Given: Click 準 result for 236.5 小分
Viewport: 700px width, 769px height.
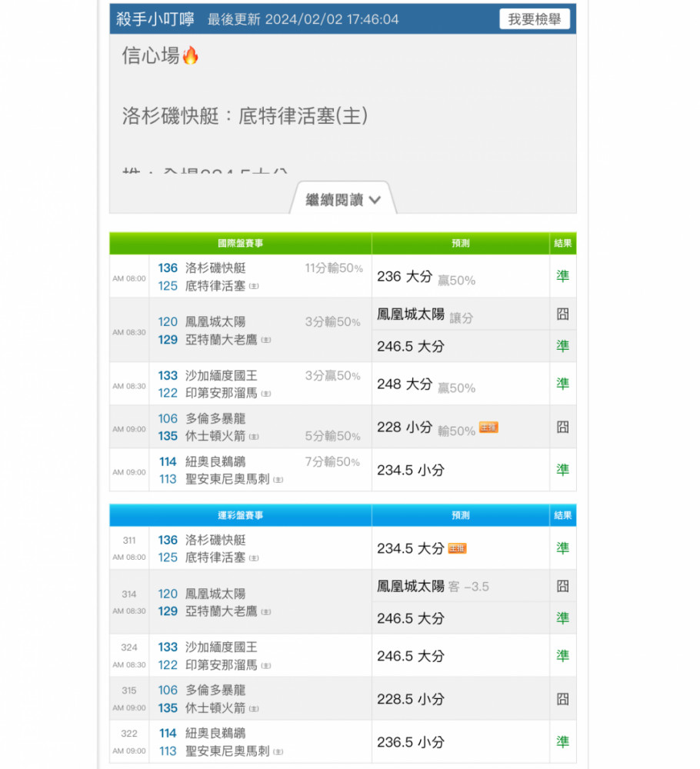Looking at the screenshot, I should [562, 741].
